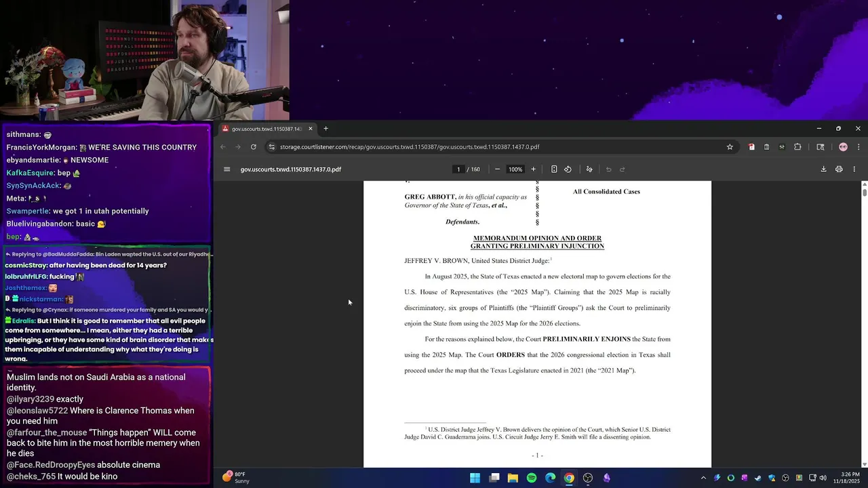
Task: Download the PDF file
Action: [x=823, y=169]
